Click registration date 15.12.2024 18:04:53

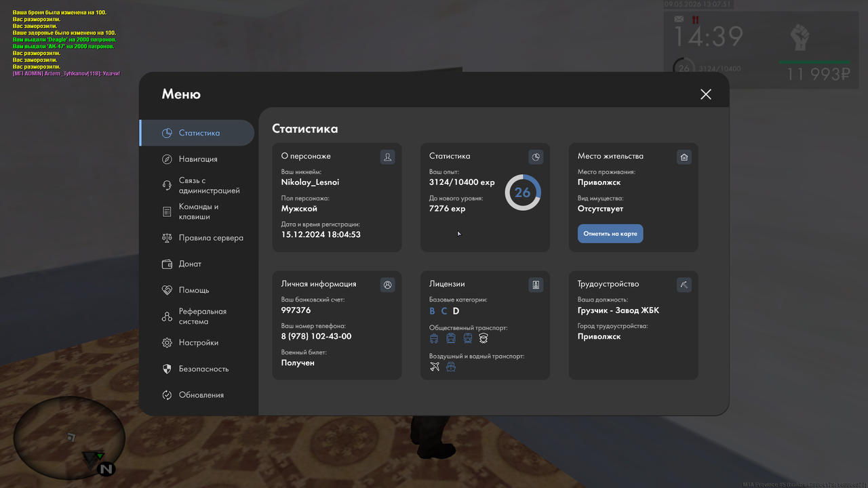click(x=321, y=235)
